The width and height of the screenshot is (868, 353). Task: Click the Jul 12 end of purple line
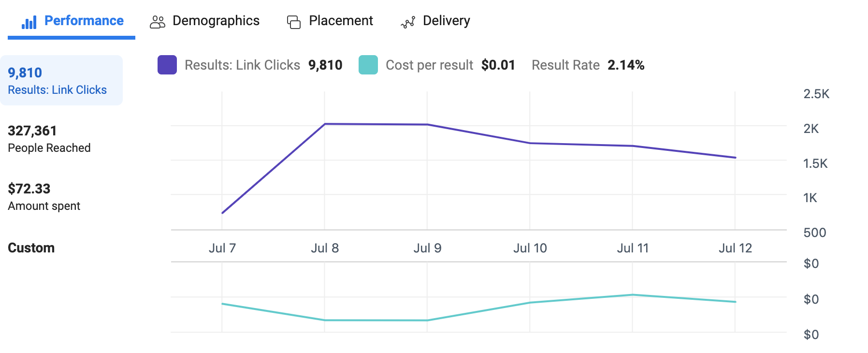[x=735, y=158]
